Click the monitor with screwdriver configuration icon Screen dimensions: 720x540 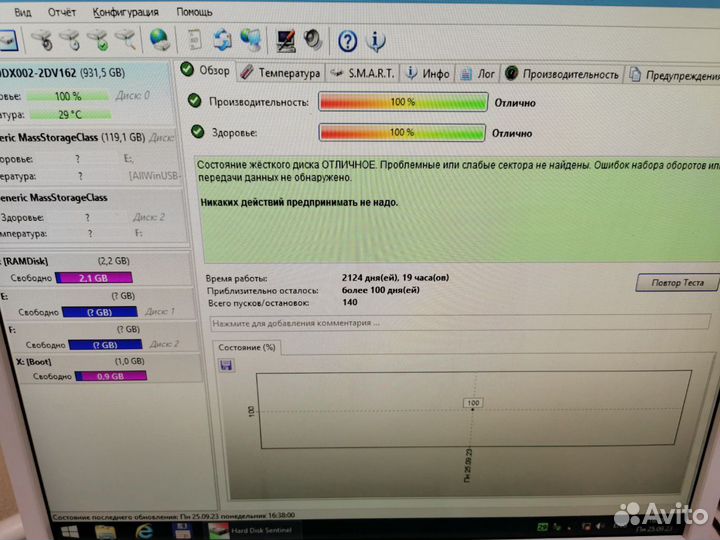pos(286,40)
